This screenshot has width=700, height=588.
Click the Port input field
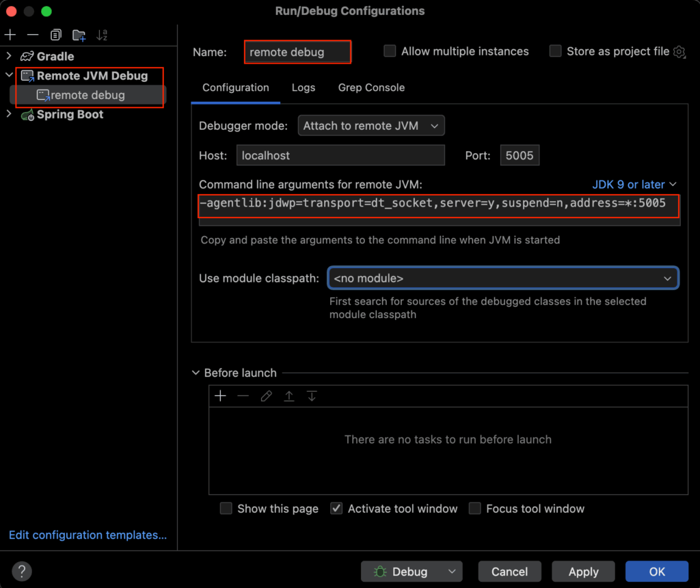pyautogui.click(x=520, y=155)
